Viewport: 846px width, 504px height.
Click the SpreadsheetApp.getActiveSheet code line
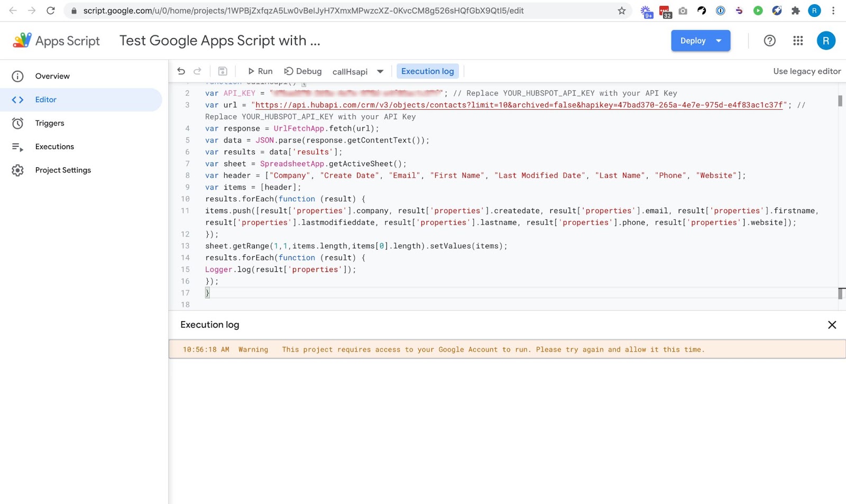(306, 164)
